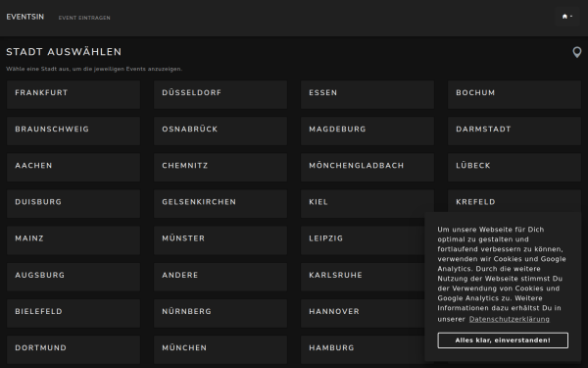Select München city tile
The width and height of the screenshot is (588, 368).
tap(220, 350)
